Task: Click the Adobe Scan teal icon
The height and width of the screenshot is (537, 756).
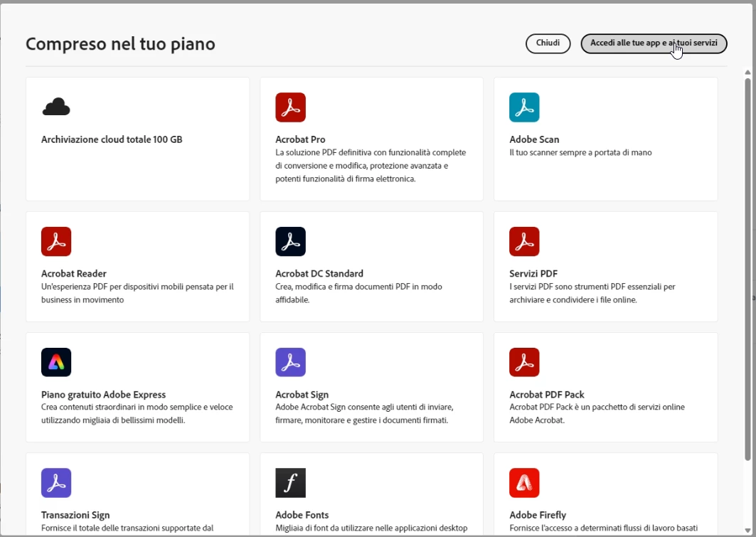Action: click(524, 107)
